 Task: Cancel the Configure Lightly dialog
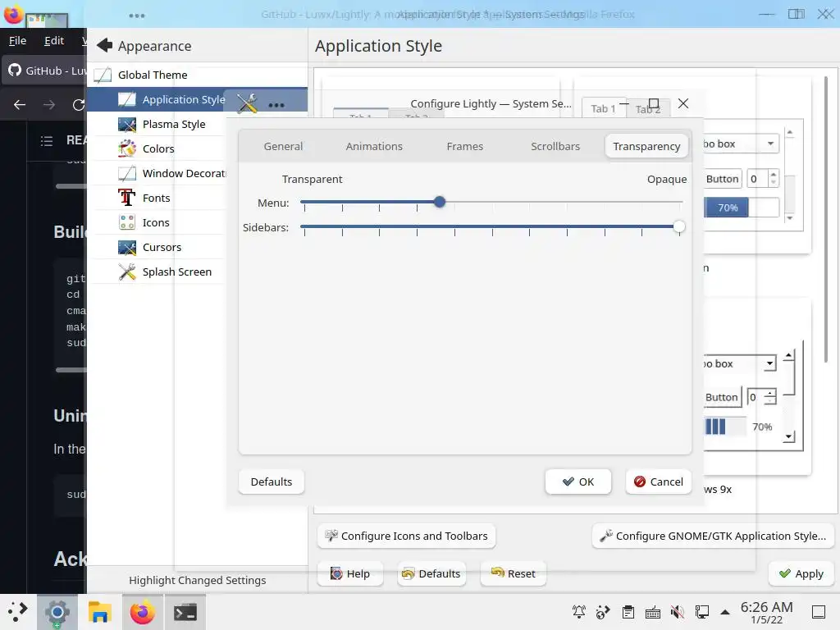659,482
